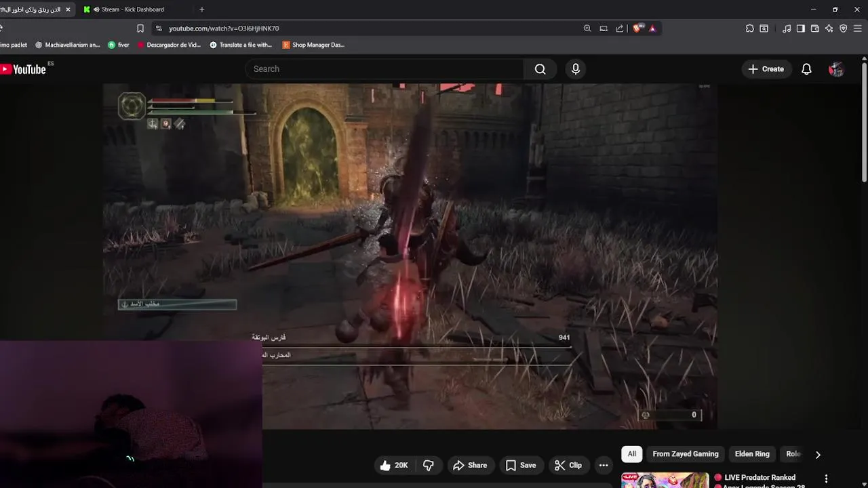868x488 pixels.
Task: Open the Machiavellianism bookmark
Action: (x=67, y=45)
